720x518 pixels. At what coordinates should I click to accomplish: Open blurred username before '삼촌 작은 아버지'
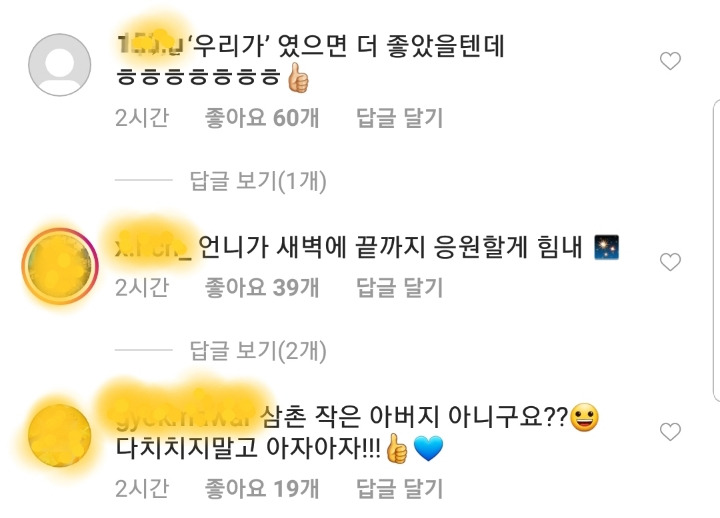[x=185, y=418]
